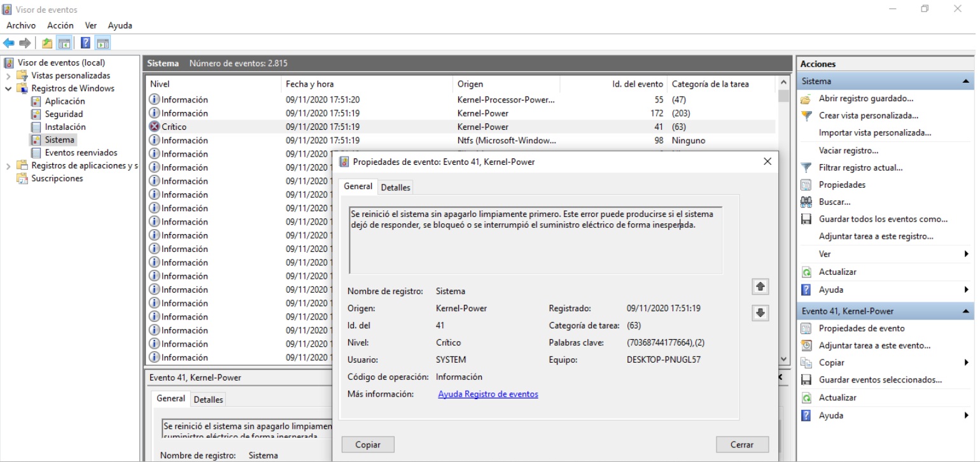The height and width of the screenshot is (462, 980).
Task: Expand Vistas personalizadas tree node
Action: [x=9, y=76]
